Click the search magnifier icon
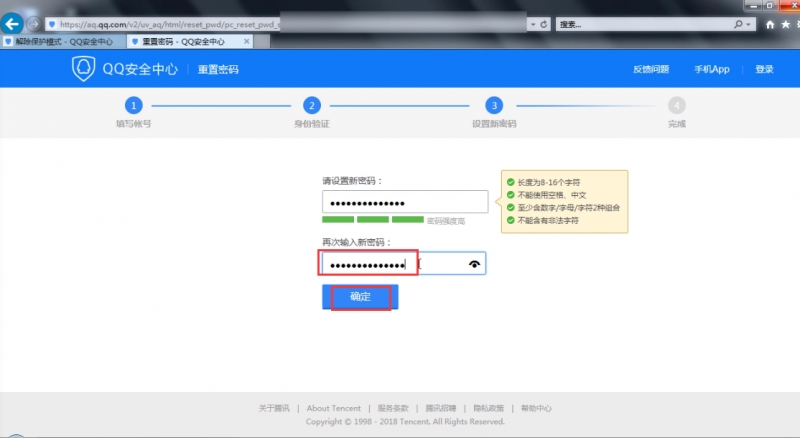The image size is (800, 438). coord(738,24)
